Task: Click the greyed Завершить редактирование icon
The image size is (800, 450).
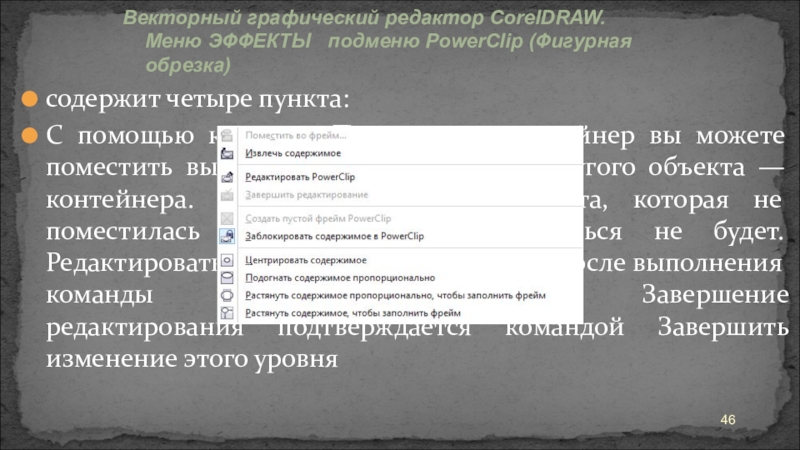Action: pos(227,194)
